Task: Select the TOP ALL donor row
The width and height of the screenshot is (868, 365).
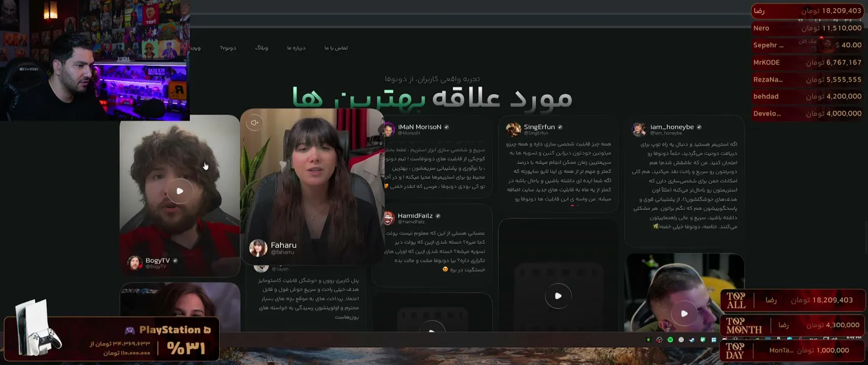Action: 793,300
